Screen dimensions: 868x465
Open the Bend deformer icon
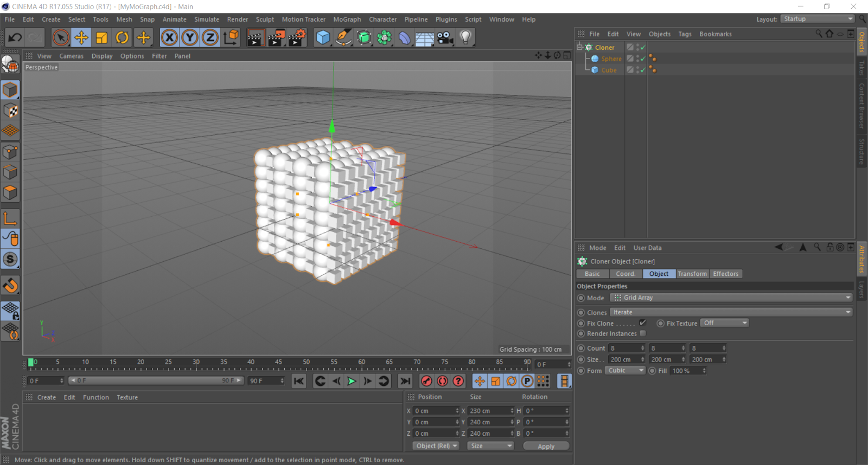pos(405,37)
